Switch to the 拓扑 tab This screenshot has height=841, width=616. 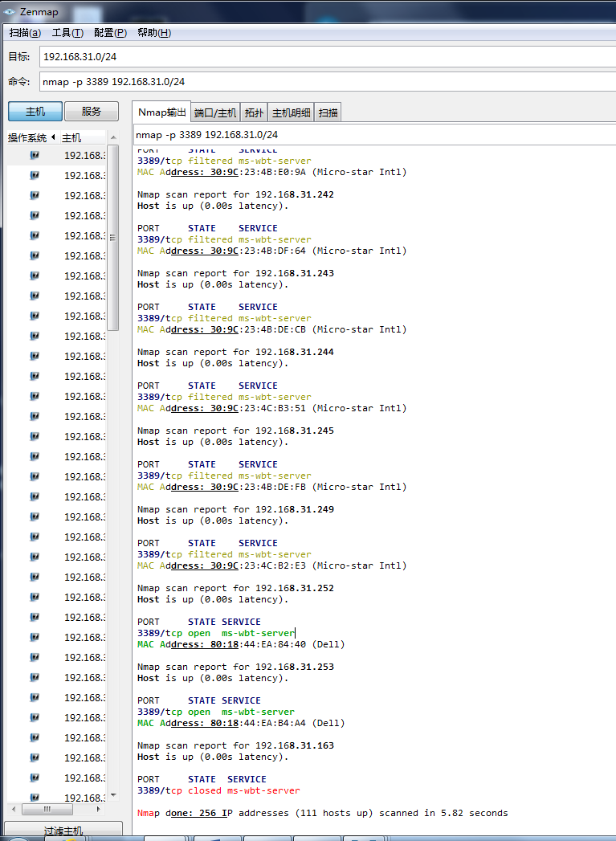(x=254, y=112)
